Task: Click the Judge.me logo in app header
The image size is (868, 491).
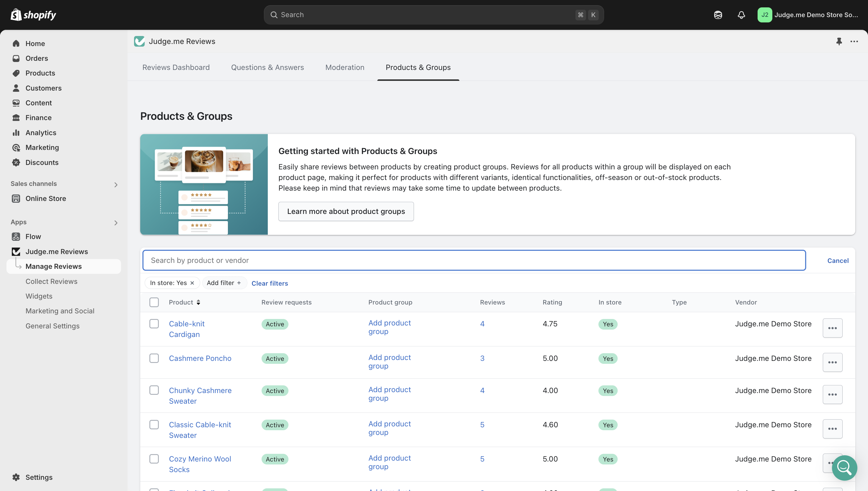Action: (x=139, y=41)
